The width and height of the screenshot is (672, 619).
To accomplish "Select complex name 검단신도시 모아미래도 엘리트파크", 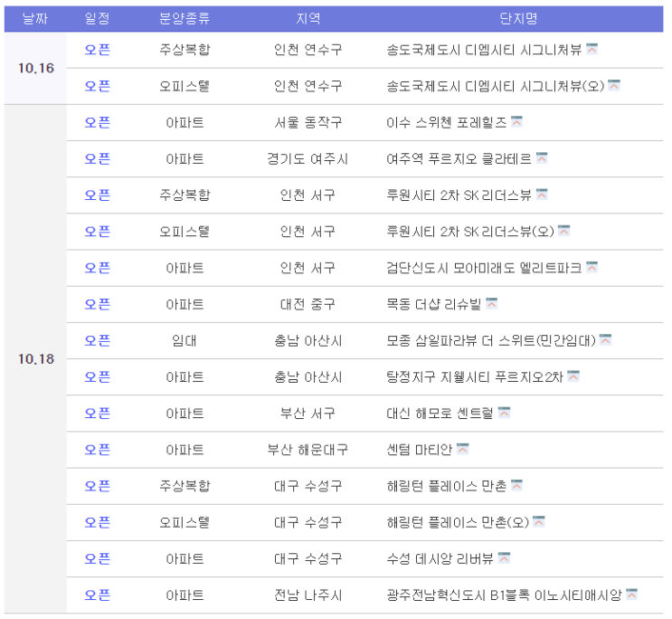I will pyautogui.click(x=484, y=268).
